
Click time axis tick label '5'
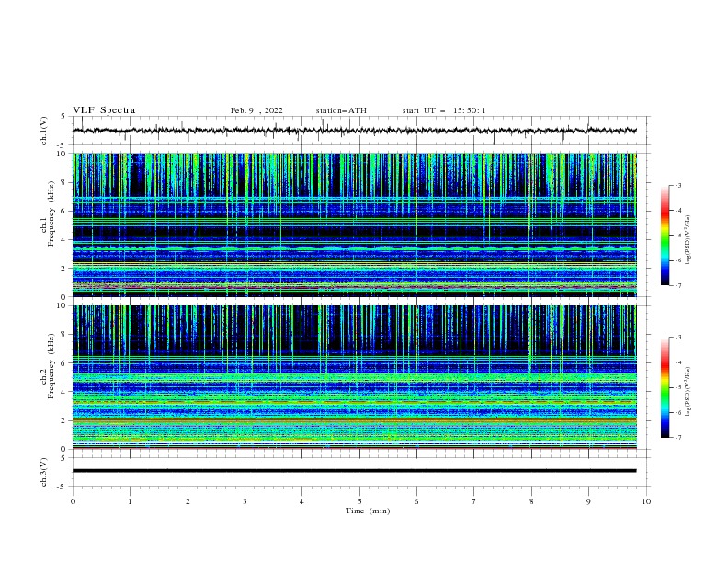point(359,501)
